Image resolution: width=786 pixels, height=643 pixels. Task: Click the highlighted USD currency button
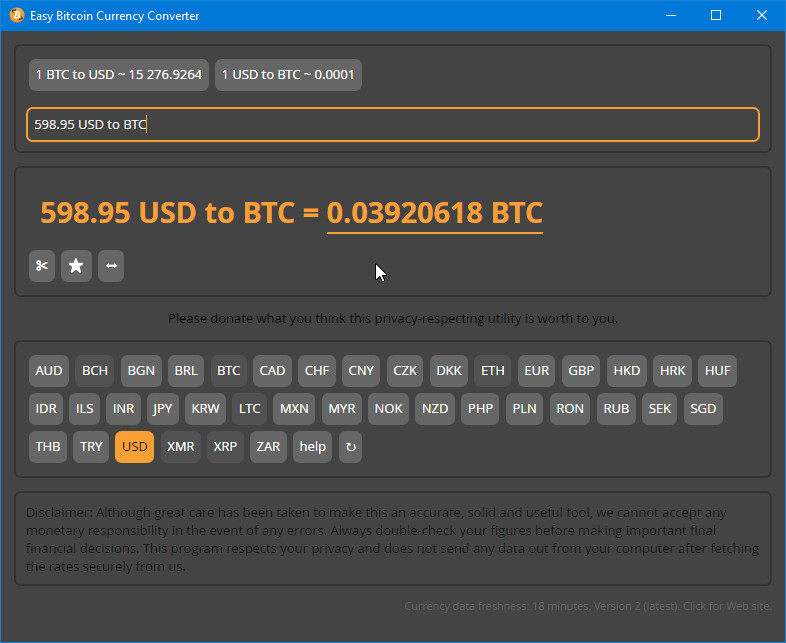click(x=134, y=447)
